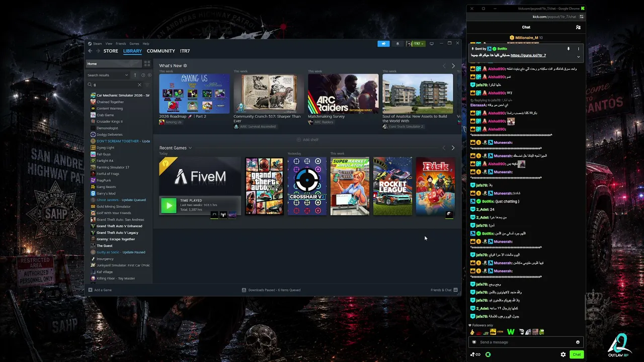Switch library to grid collections view
Viewport: 644px width, 362px height.
[147, 64]
